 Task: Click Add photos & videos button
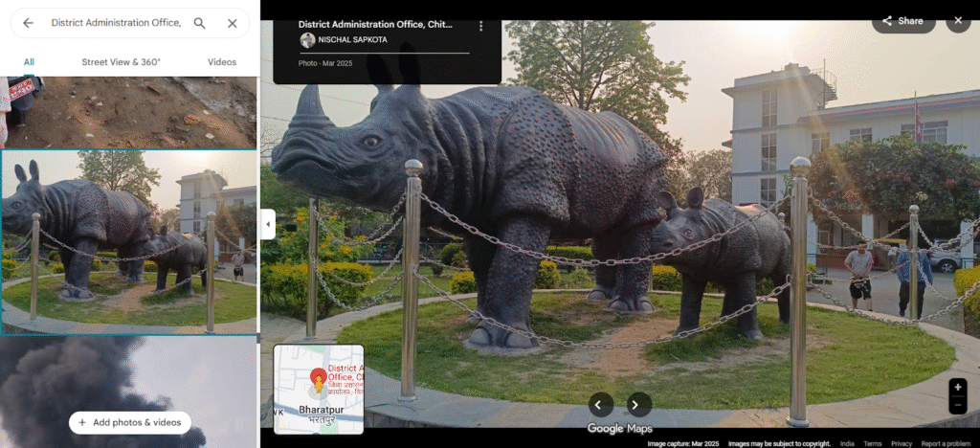129,422
